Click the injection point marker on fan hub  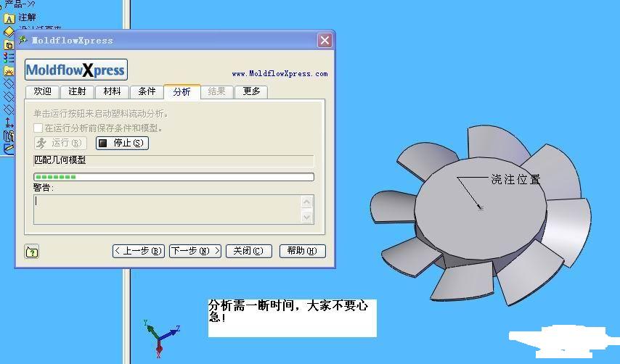pyautogui.click(x=481, y=207)
